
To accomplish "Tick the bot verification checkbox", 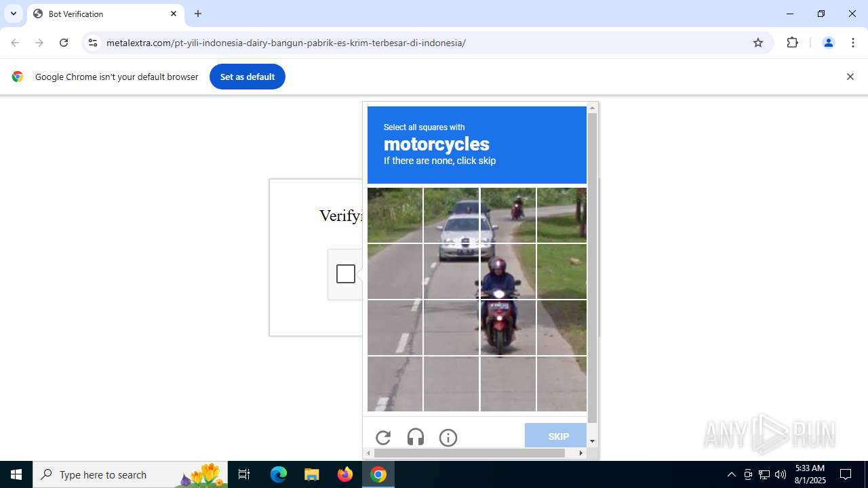I will 346,274.
